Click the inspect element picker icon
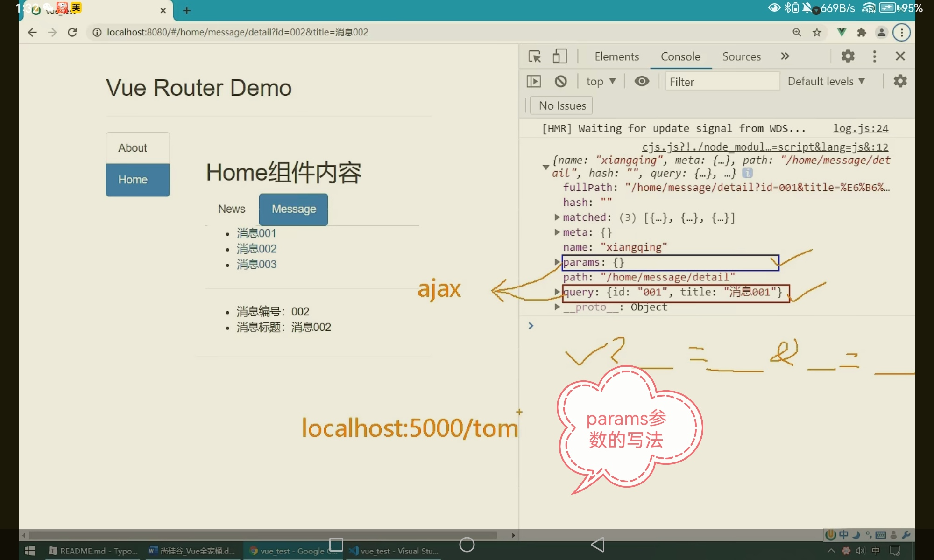This screenshot has height=560, width=934. point(534,56)
